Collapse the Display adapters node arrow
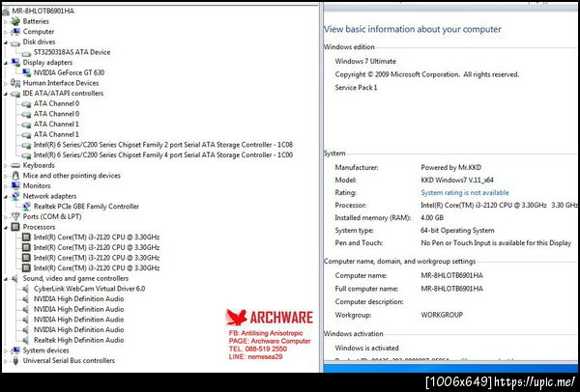The image size is (580, 392). [x=6, y=63]
